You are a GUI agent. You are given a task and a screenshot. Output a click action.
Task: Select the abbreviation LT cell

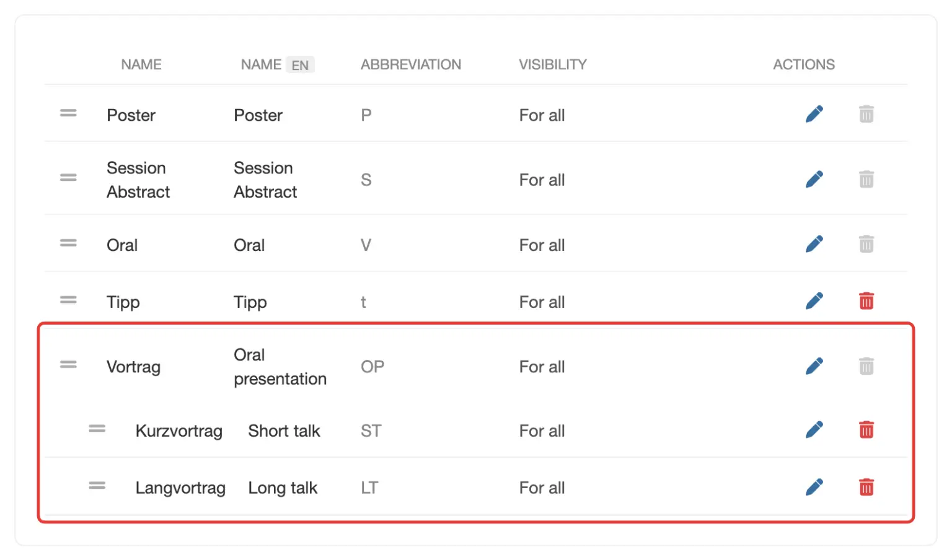(x=369, y=488)
